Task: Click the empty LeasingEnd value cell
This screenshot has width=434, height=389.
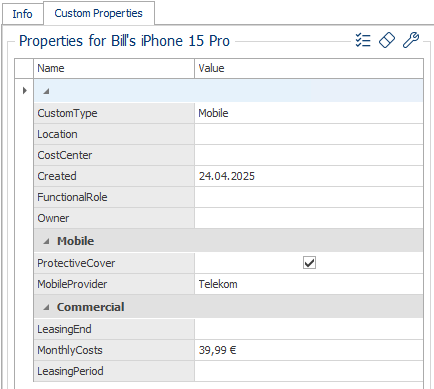Action: 309,329
